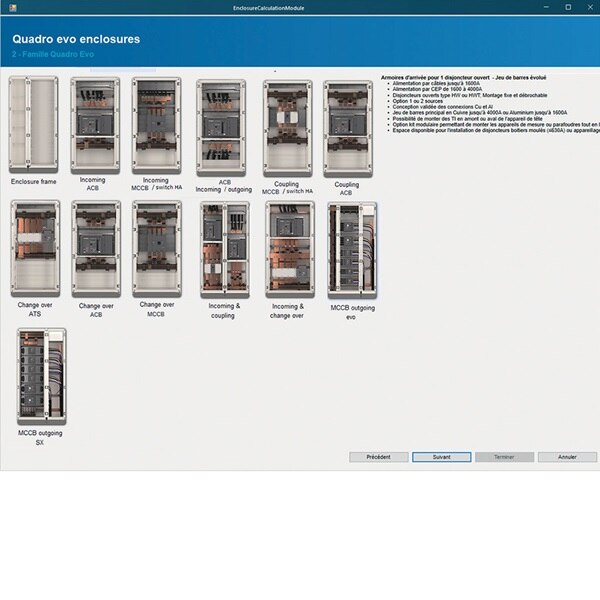
Task: Select Incoming MCCB / switch HA enclosure
Action: tap(157, 126)
